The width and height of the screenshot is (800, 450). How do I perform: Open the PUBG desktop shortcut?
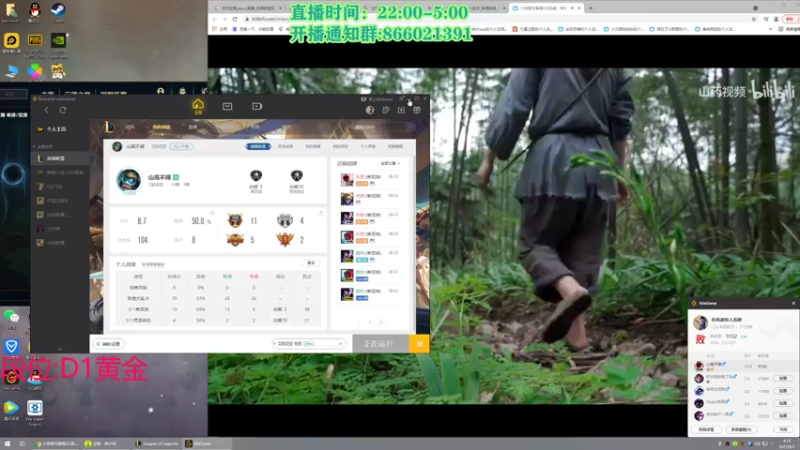click(35, 41)
